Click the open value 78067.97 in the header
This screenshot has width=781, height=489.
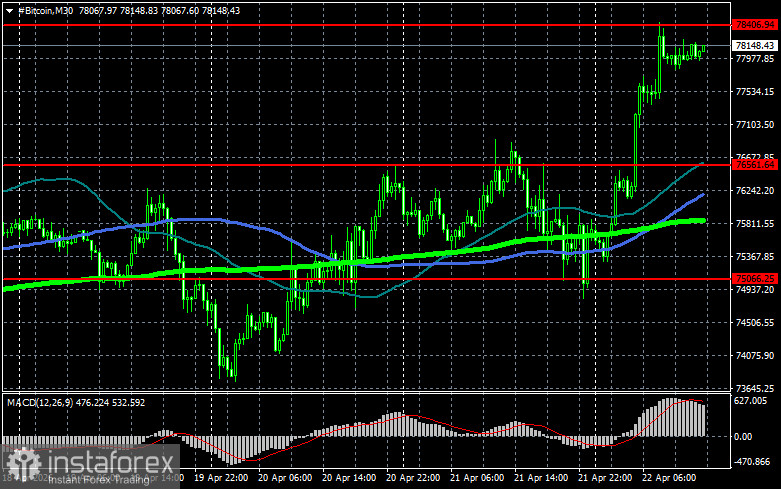point(98,10)
